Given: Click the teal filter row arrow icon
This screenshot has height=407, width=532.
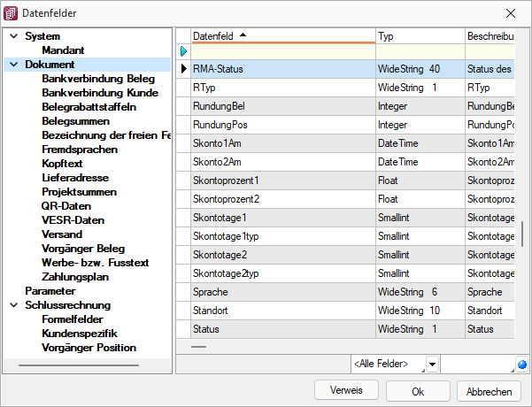Looking at the screenshot, I should (x=183, y=51).
